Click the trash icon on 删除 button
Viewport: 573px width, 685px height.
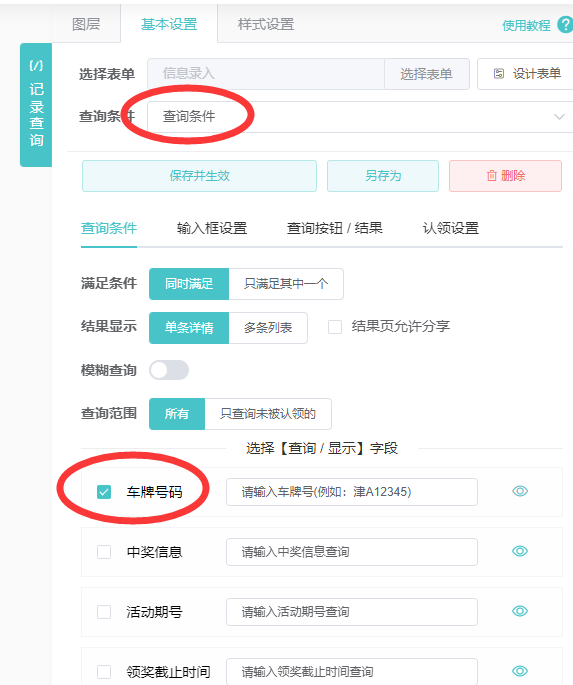coord(492,176)
